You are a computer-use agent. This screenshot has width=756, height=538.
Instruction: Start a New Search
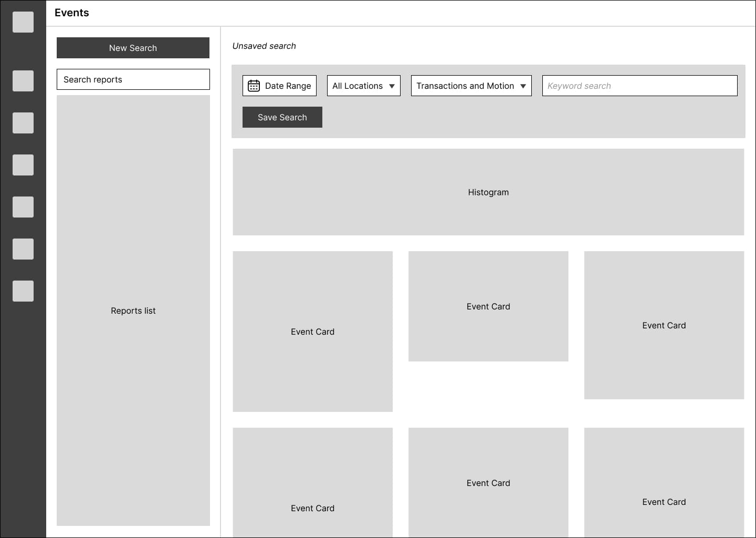click(x=133, y=48)
